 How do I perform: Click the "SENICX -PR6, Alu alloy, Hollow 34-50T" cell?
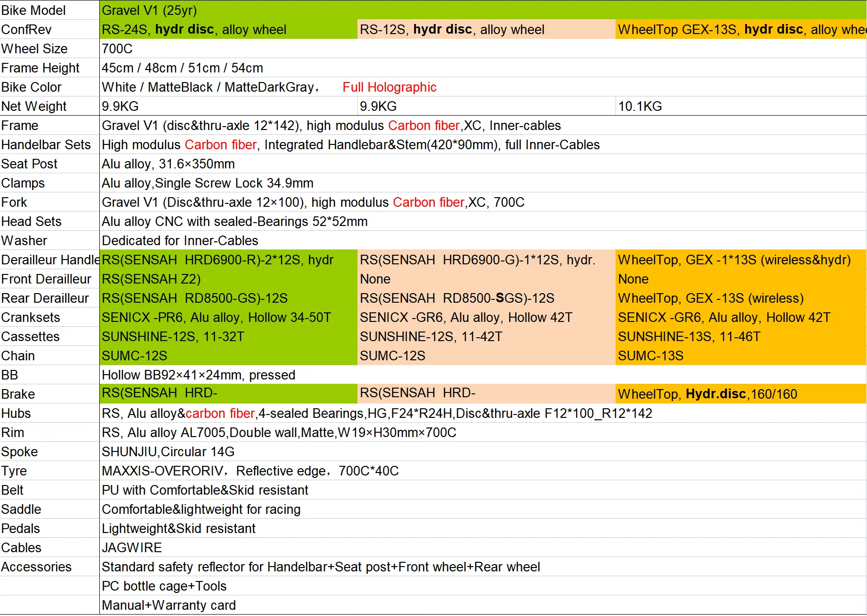click(228, 317)
